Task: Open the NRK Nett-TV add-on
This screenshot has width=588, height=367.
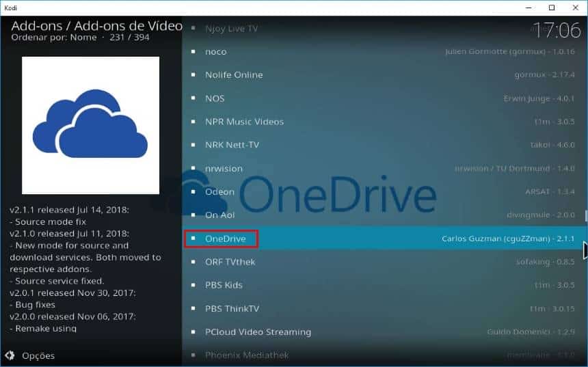Action: (385, 145)
